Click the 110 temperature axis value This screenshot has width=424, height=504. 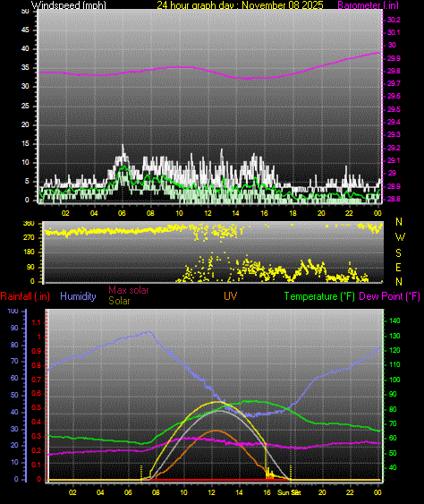click(394, 364)
